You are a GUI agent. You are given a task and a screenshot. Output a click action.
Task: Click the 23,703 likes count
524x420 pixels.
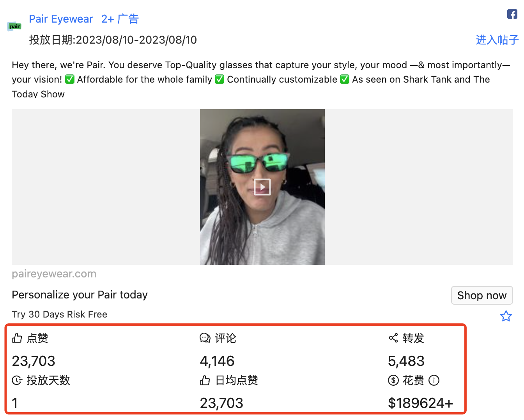point(34,361)
